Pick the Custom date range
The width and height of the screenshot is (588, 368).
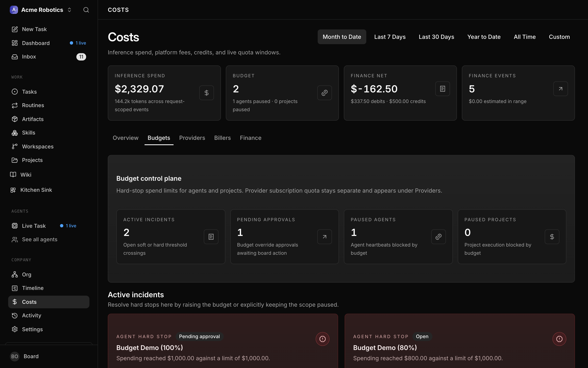pos(559,37)
